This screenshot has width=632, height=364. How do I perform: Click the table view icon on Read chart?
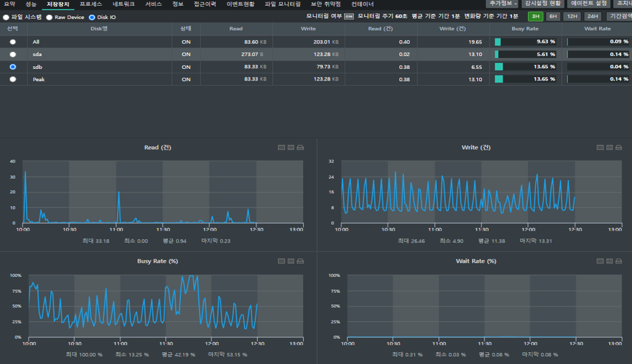[282, 148]
